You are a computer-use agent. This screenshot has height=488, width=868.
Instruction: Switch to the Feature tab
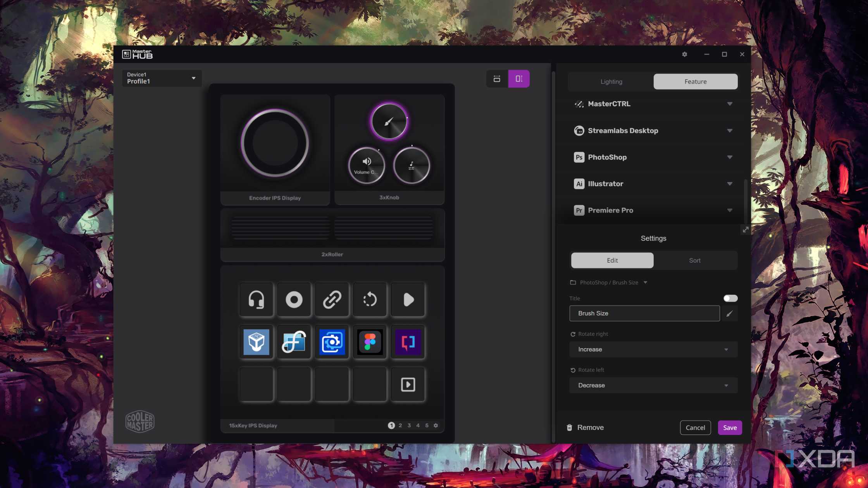(x=695, y=82)
